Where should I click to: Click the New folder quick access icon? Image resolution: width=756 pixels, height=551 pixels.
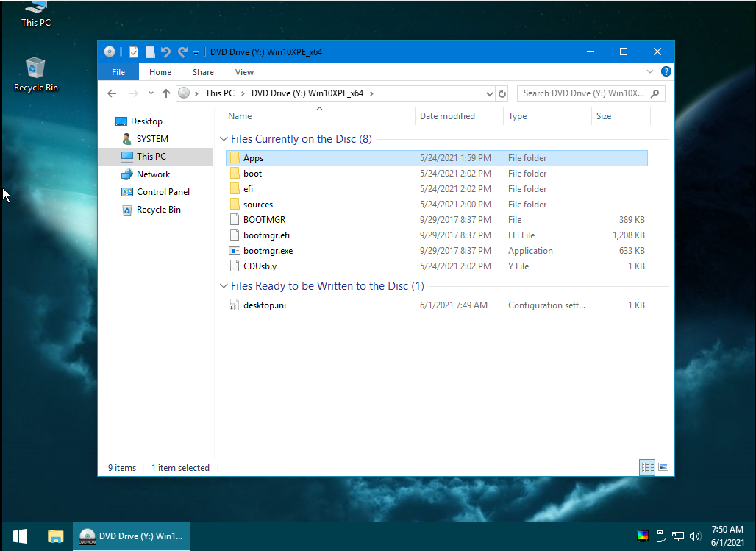pyautogui.click(x=150, y=52)
